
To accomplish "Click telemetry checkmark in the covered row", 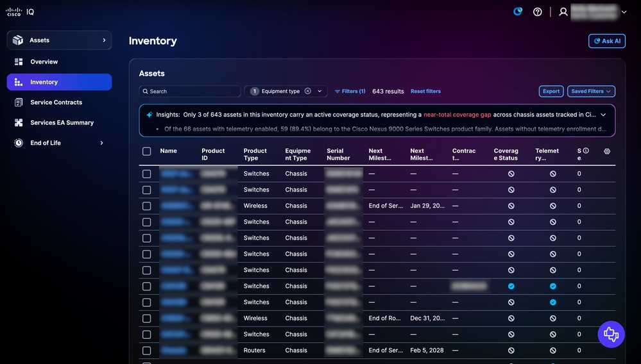I will pos(552,286).
